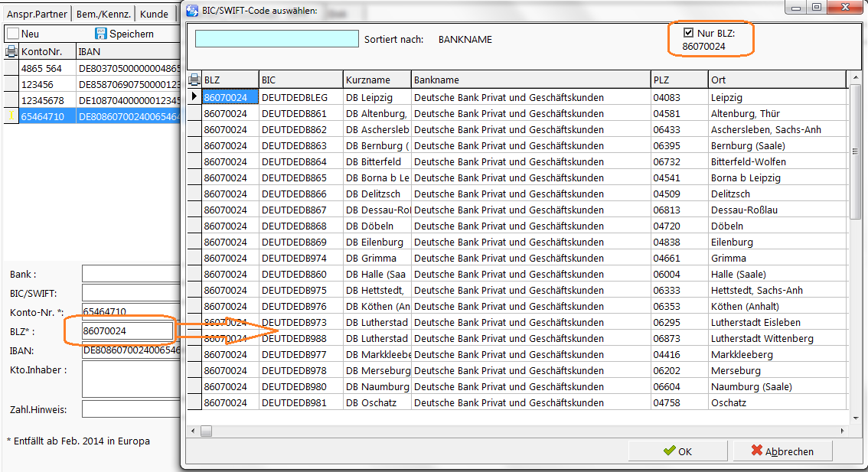Select account row 12345678
868x472 pixels.
100,100
